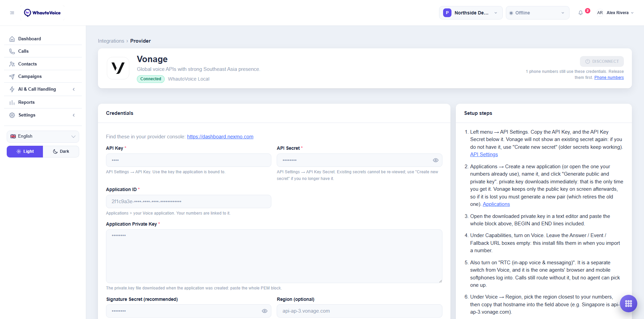Image resolution: width=644 pixels, height=319 pixels.
Task: Open the notifications bell
Action: pyautogui.click(x=581, y=13)
